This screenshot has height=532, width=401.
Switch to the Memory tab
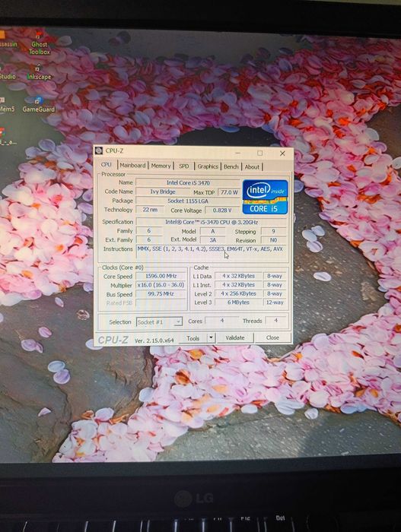pyautogui.click(x=161, y=166)
